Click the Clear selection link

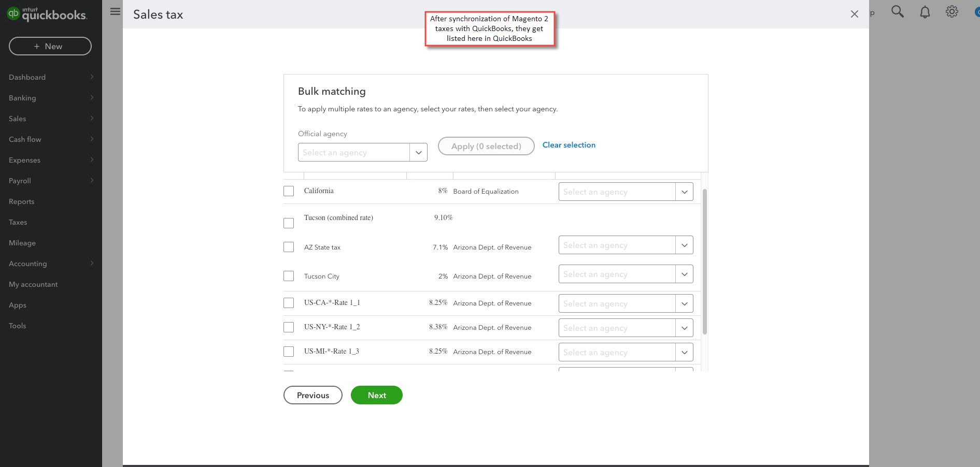569,145
